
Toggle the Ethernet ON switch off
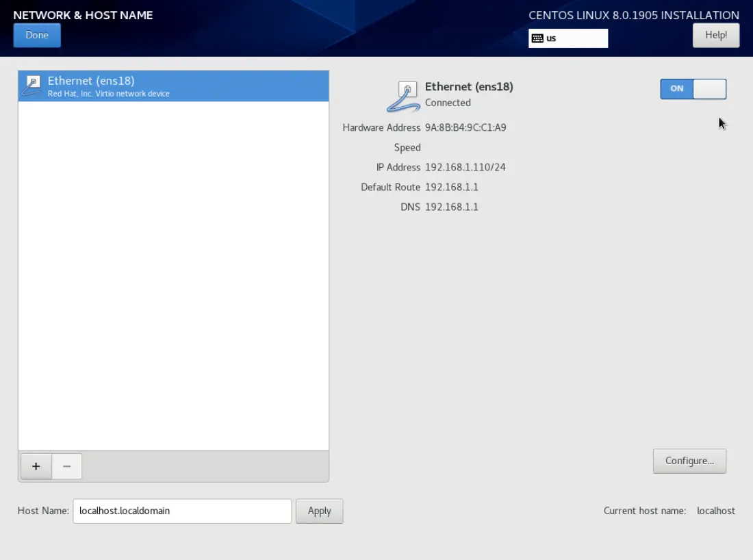coord(693,89)
